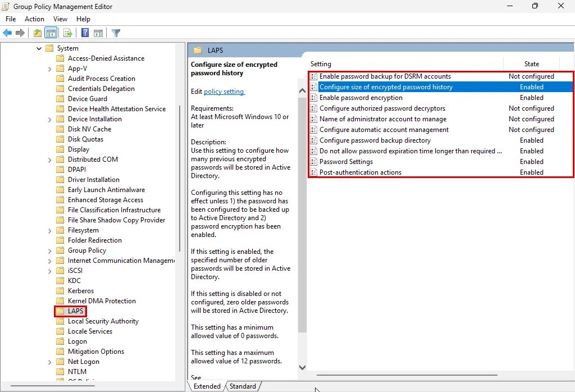The image size is (575, 392).
Task: Open the Help menu
Action: (x=83, y=19)
